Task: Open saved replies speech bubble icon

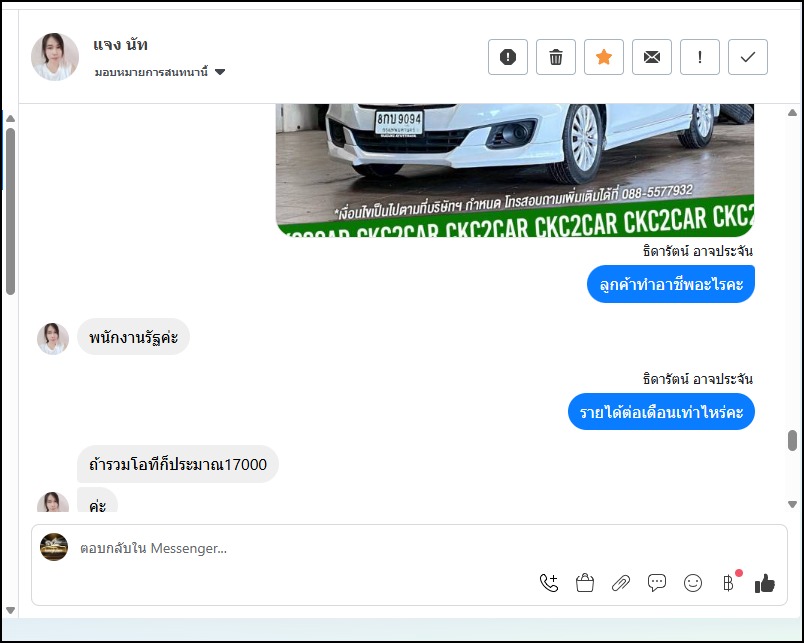Action: [x=657, y=583]
